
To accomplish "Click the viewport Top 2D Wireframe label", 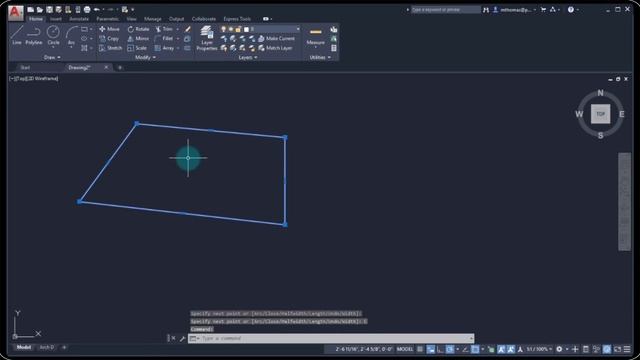I will (x=34, y=78).
